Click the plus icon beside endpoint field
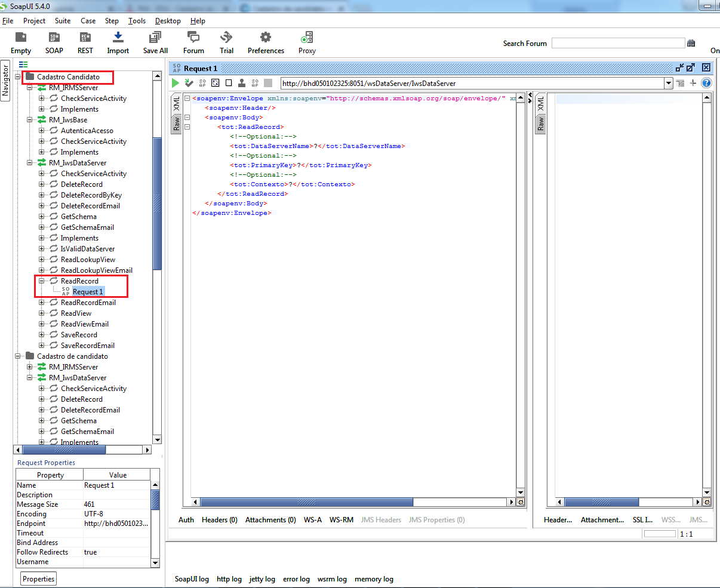 pyautogui.click(x=693, y=83)
